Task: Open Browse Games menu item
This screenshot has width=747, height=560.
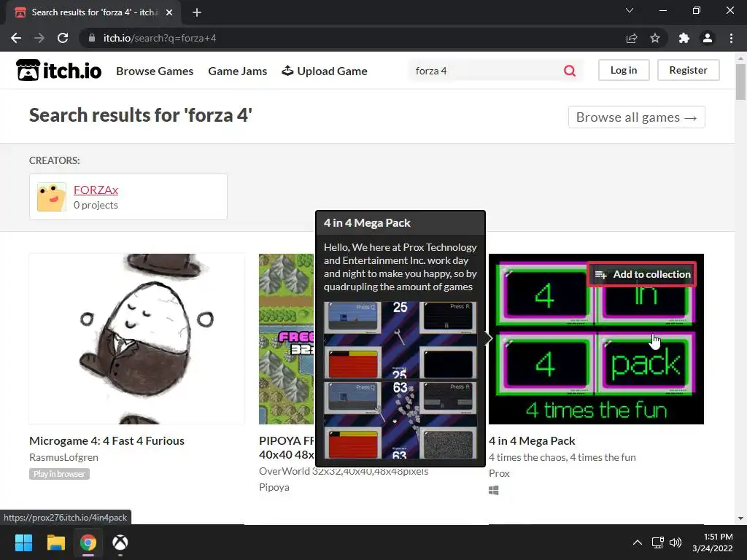Action: click(x=155, y=71)
